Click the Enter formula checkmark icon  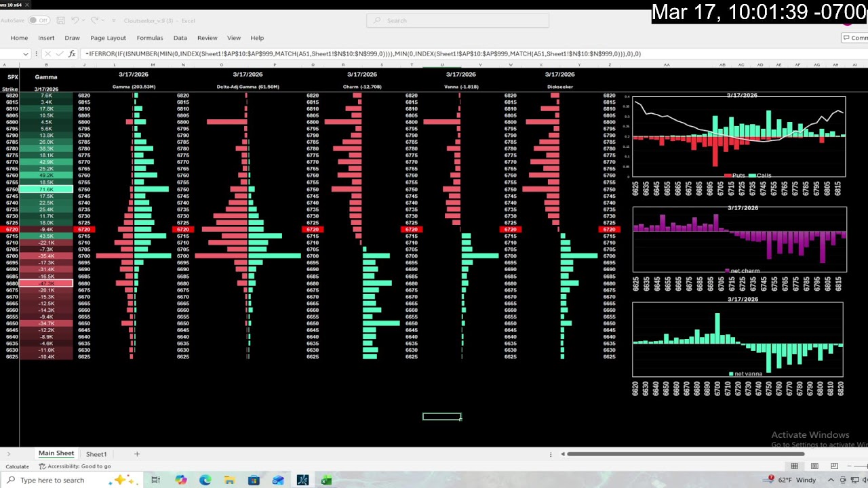[58, 54]
